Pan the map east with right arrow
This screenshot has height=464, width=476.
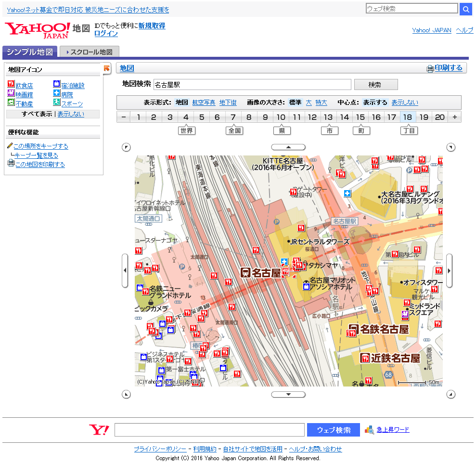coord(449,270)
